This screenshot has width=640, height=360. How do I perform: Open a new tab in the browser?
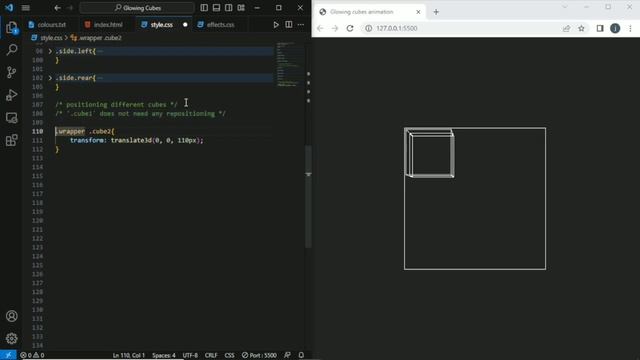click(436, 12)
